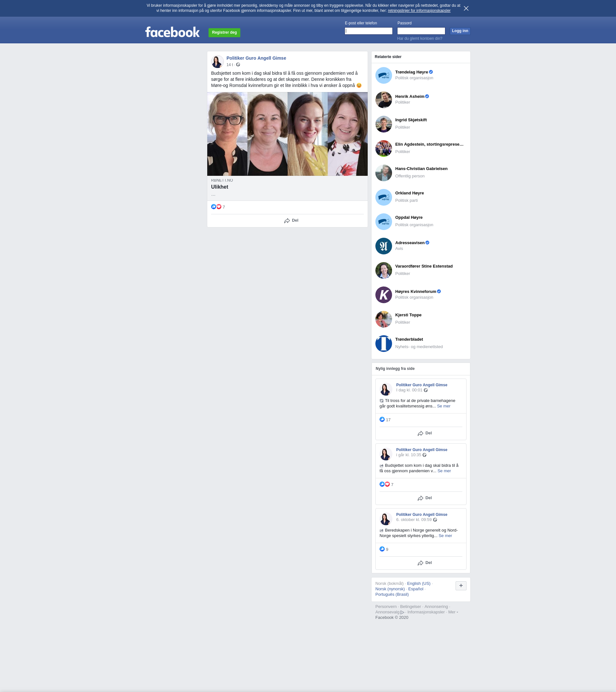
Task: Expand the Mer footer dropdown
Action: coord(453,612)
